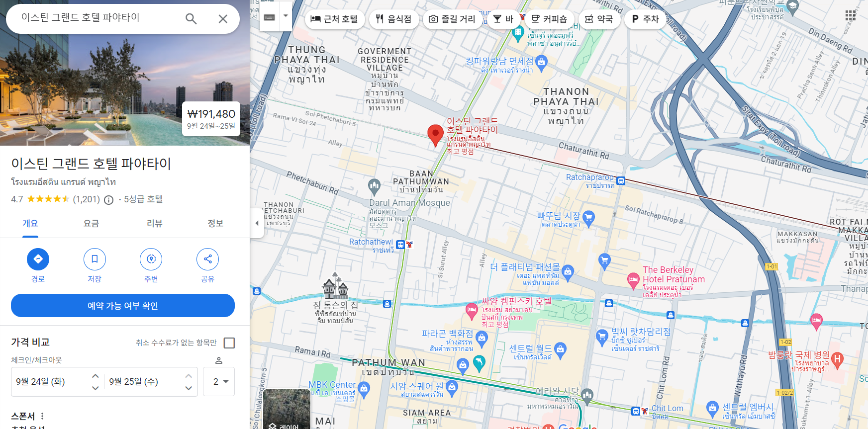Switch to the 리뷰 tab

[155, 224]
